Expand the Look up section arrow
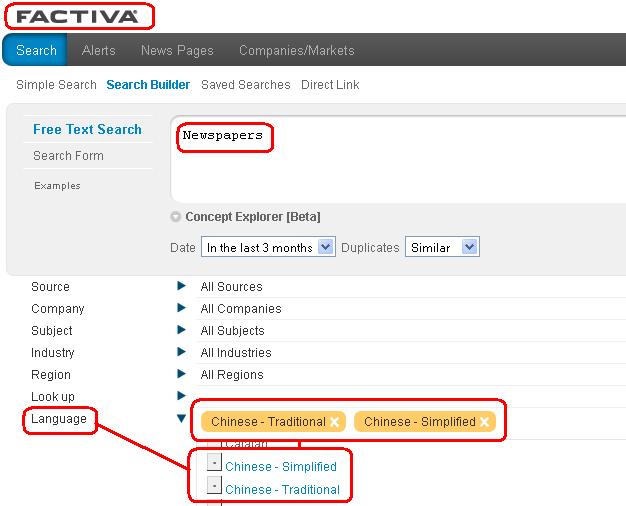Screen dimensions: 626x506 pyautogui.click(x=181, y=395)
